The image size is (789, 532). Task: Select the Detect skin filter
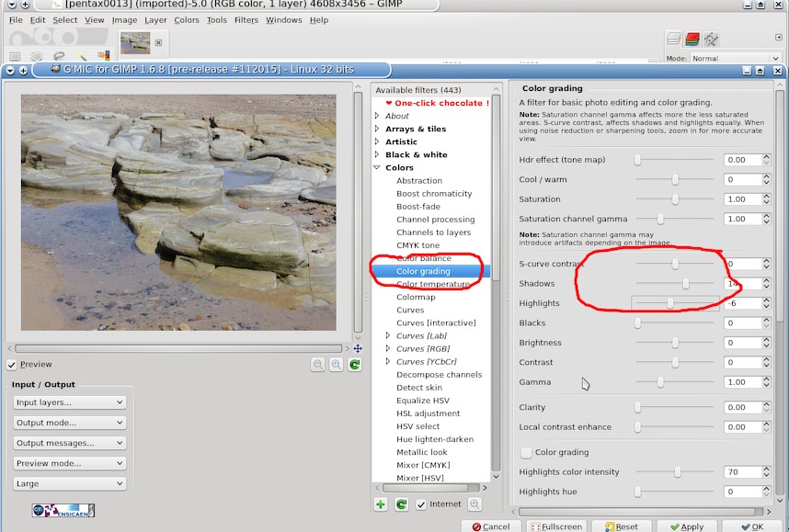[x=419, y=388]
